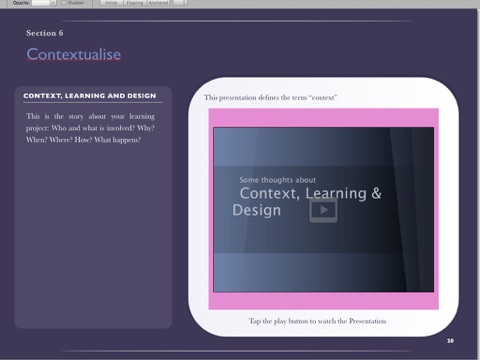Click the paragraph starting 'This is the story'
Image resolution: width=480 pixels, height=360 pixels.
(x=90, y=128)
